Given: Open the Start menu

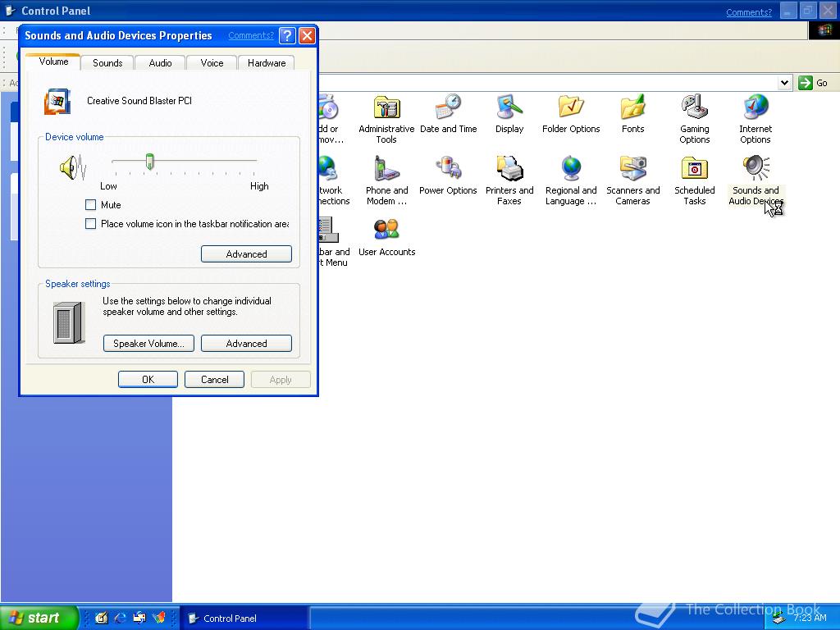Looking at the screenshot, I should 39,618.
